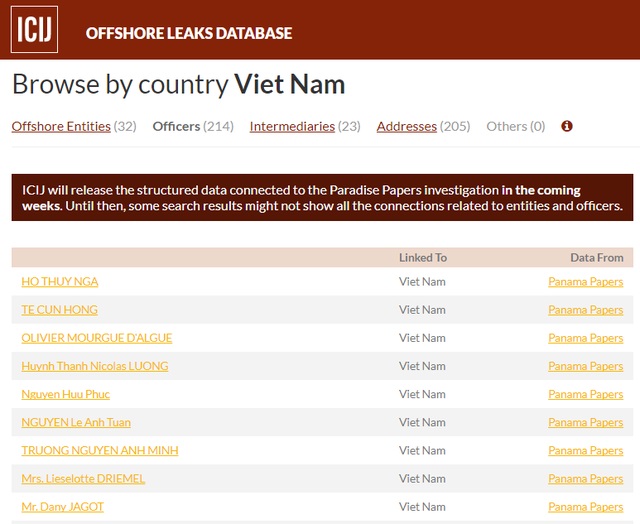Open Panama Papers link for HO THUY NGA
Screen dimensions: 640x524
pos(586,282)
